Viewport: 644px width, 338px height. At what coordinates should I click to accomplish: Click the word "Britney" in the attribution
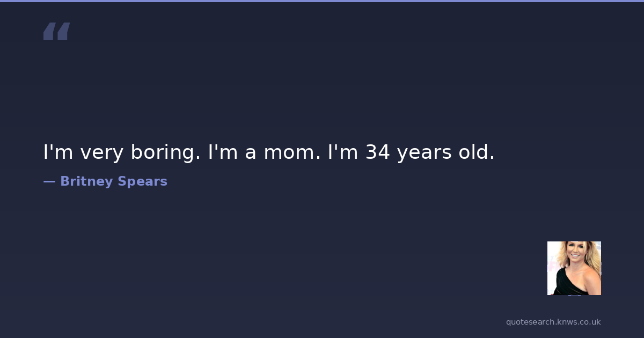click(x=86, y=181)
